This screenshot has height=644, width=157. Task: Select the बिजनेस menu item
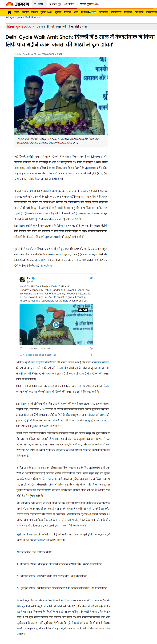[128, 12]
